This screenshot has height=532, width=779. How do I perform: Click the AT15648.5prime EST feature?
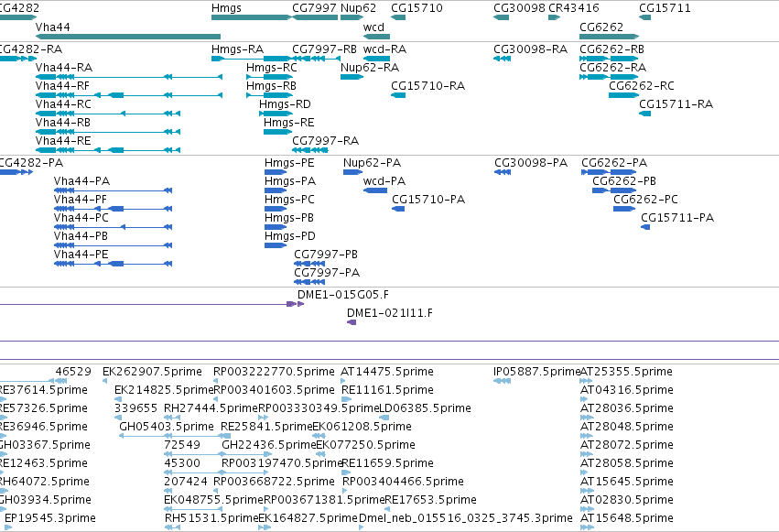[x=586, y=527]
